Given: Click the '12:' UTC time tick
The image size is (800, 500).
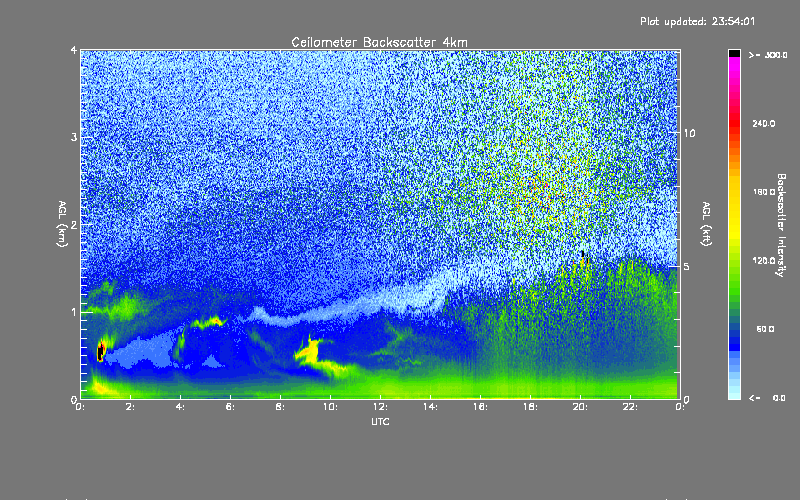Looking at the screenshot, I should pyautogui.click(x=380, y=407).
